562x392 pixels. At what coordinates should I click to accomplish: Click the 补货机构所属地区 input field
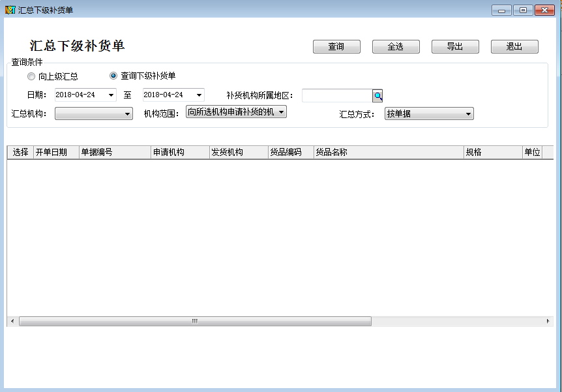336,96
